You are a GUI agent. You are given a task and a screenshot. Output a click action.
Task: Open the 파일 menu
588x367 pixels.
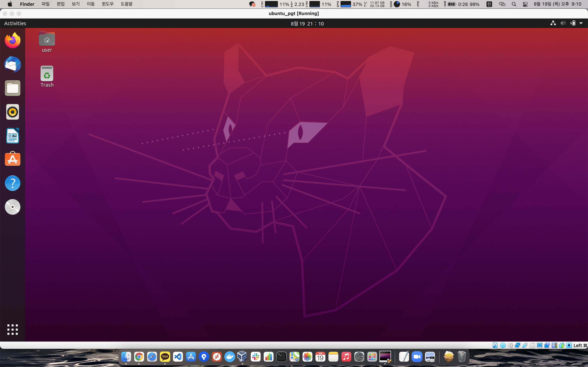pyautogui.click(x=45, y=4)
